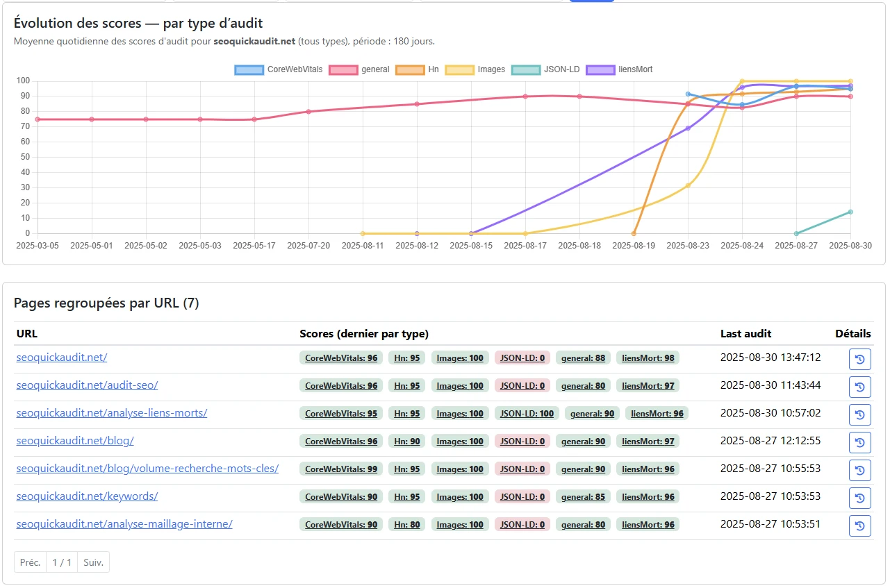Open details for analyse-maillage-interne row
This screenshot has width=890, height=588.
tap(859, 526)
